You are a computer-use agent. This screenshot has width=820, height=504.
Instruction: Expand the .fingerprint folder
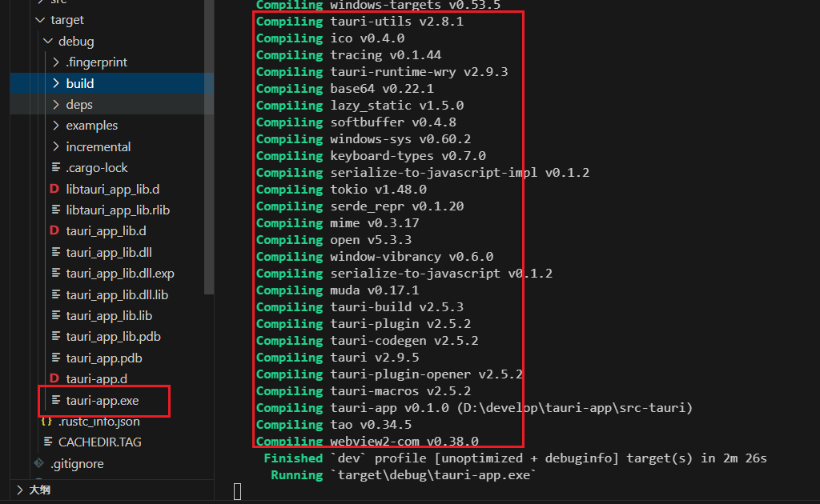[56, 62]
